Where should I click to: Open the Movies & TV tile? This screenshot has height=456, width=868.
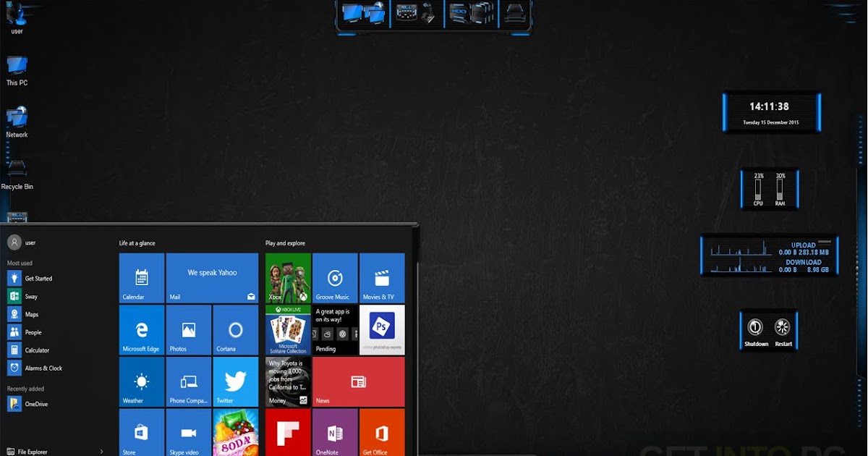tap(382, 278)
